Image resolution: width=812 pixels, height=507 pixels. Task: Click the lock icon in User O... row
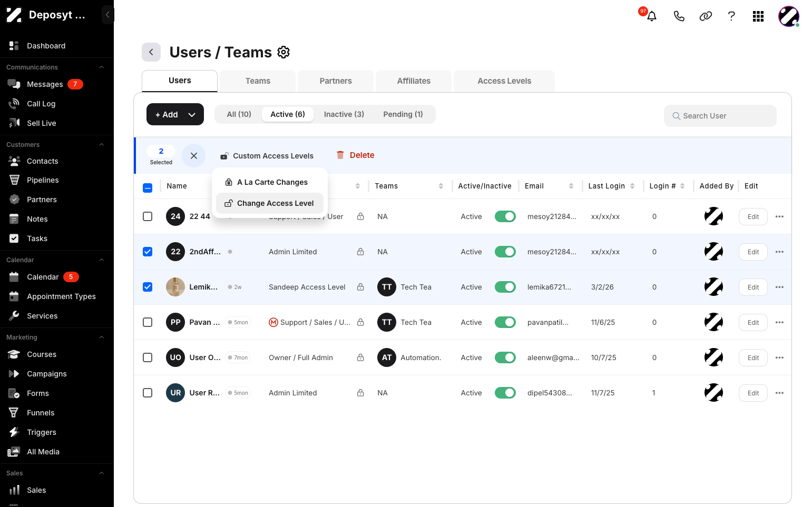pyautogui.click(x=360, y=357)
